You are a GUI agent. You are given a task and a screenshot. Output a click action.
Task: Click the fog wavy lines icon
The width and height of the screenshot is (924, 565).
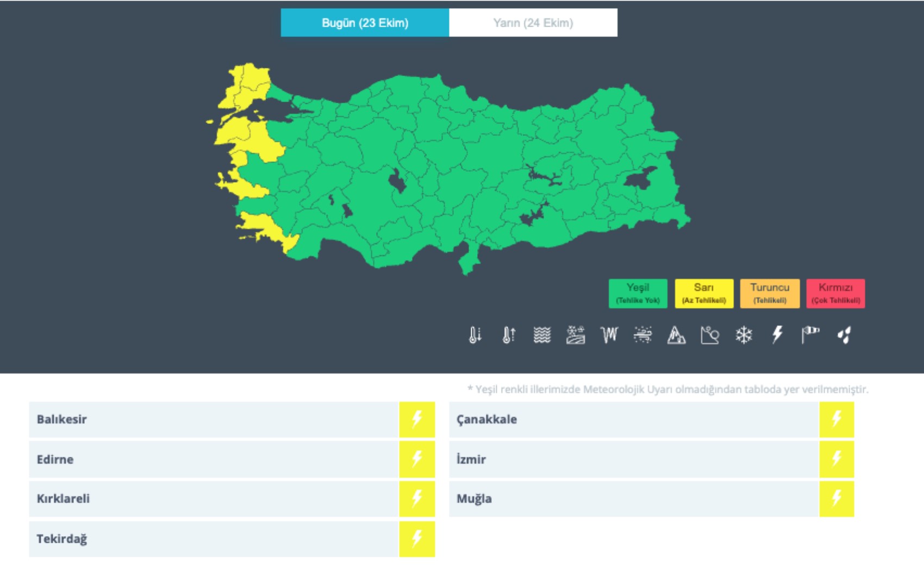click(542, 335)
